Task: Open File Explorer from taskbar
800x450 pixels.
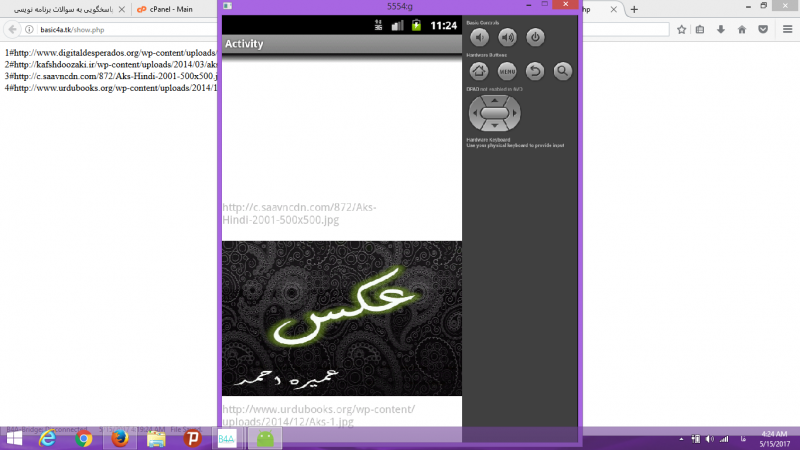Action: coord(156,439)
